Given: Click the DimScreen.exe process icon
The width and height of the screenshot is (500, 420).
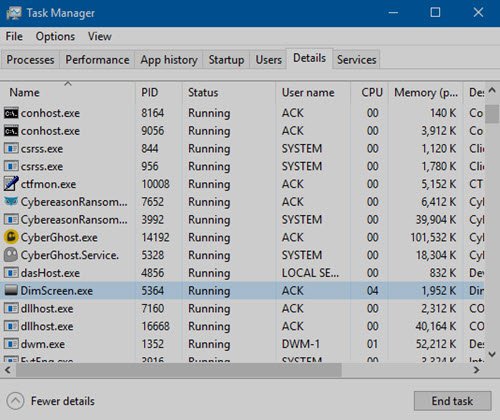Looking at the screenshot, I should click(11, 291).
